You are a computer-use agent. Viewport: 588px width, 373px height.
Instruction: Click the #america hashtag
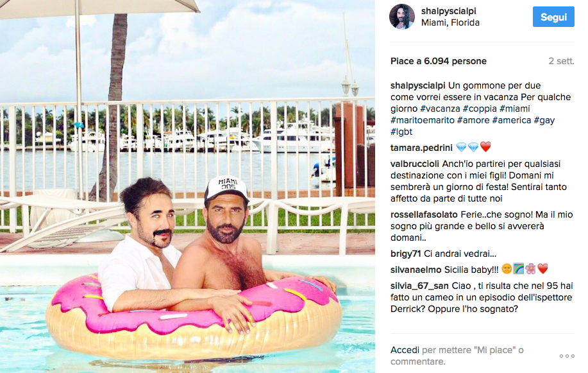click(x=512, y=120)
